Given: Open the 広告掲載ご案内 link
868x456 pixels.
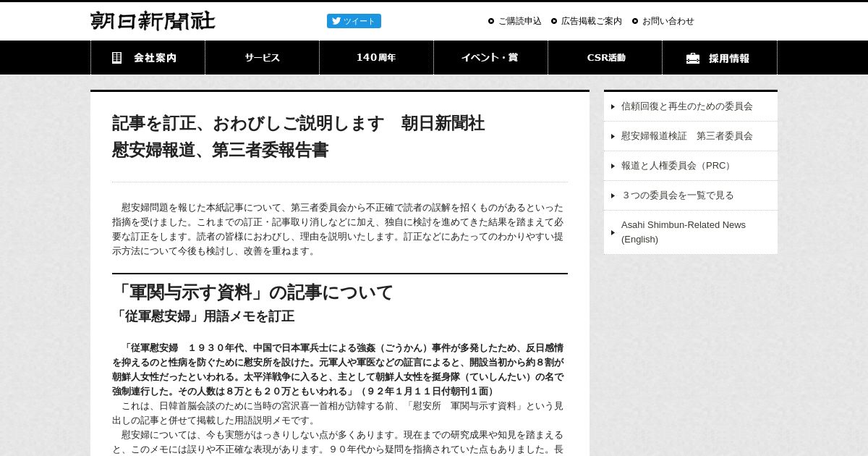Looking at the screenshot, I should click(x=592, y=21).
